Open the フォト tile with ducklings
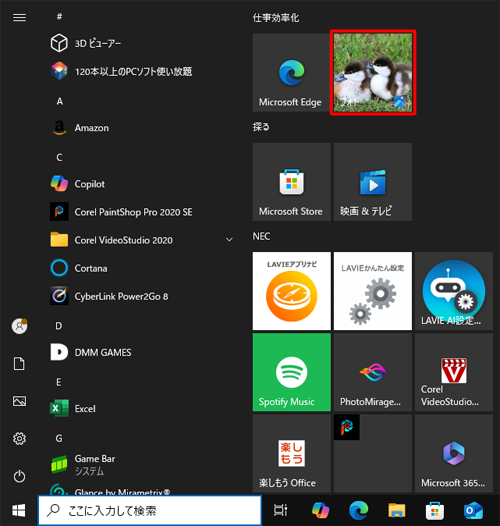500x526 pixels. pos(373,72)
